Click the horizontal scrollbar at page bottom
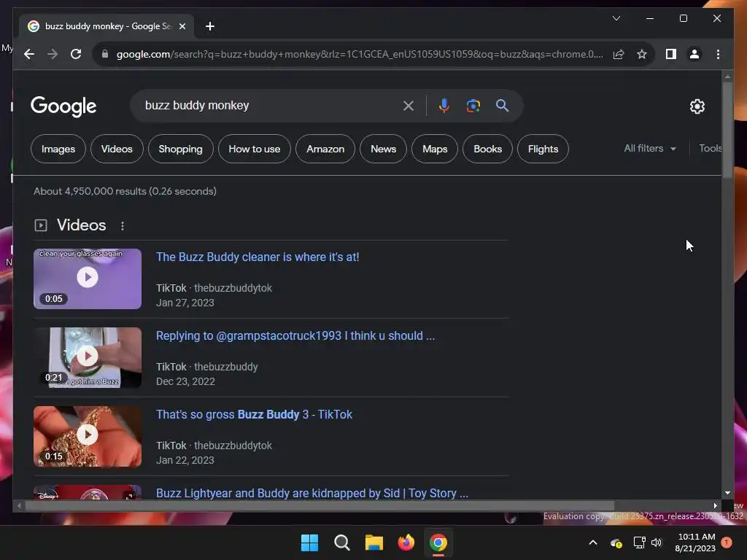Viewport: 747px width, 560px height. (320, 506)
